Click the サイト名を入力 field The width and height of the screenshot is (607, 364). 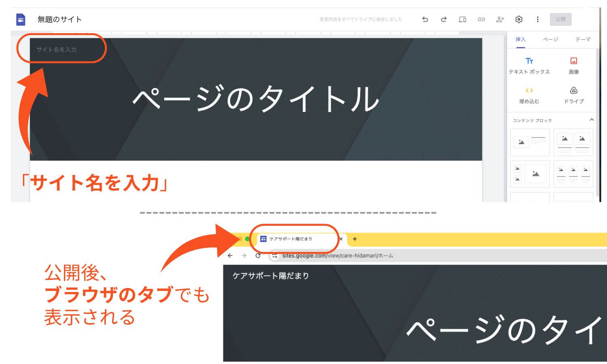tap(57, 49)
